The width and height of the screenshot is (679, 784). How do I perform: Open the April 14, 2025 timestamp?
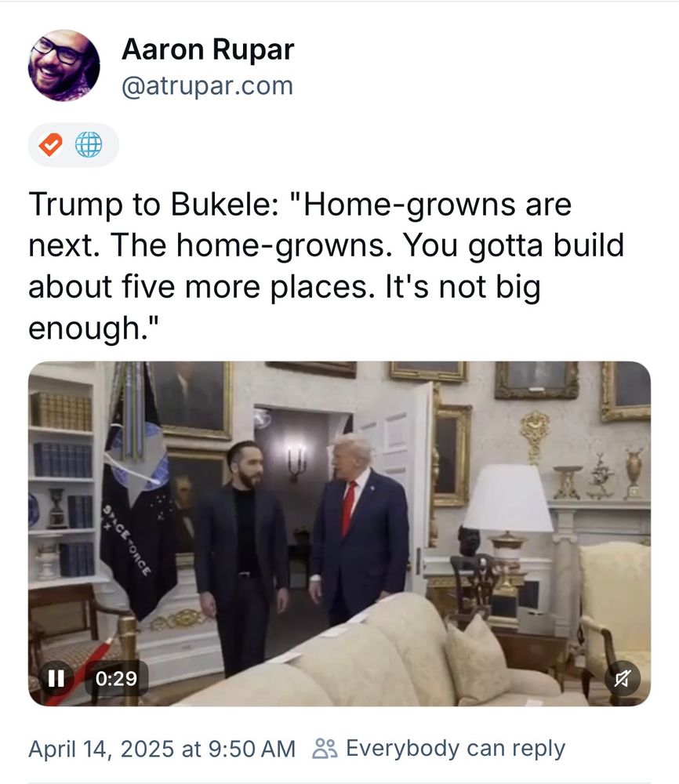coord(162,749)
